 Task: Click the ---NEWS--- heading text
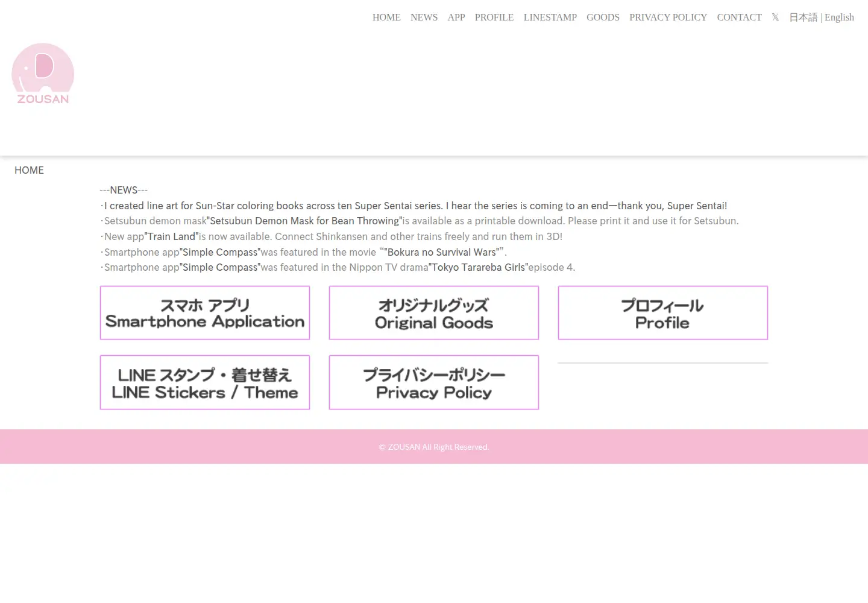tap(124, 190)
